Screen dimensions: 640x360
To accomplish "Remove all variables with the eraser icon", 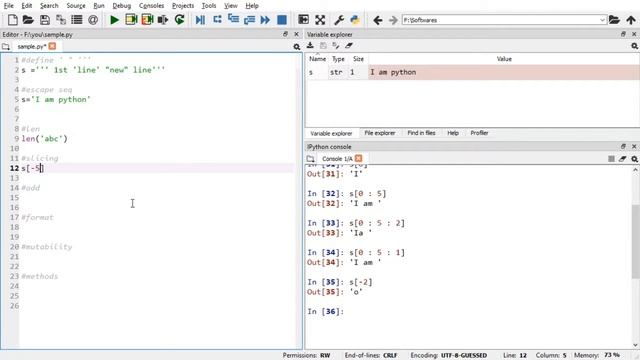I will (349, 46).
